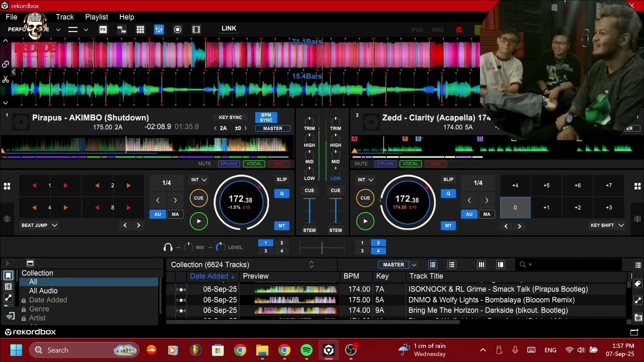Open the PERFORMANCE mode dropdown
Viewport: 644px width, 362px height.
[x=58, y=30]
